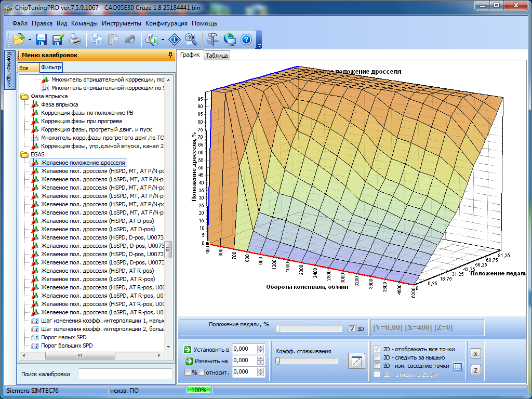The height and width of the screenshot is (399, 532).
Task: Toggle the 3D checkbox
Action: click(x=352, y=329)
